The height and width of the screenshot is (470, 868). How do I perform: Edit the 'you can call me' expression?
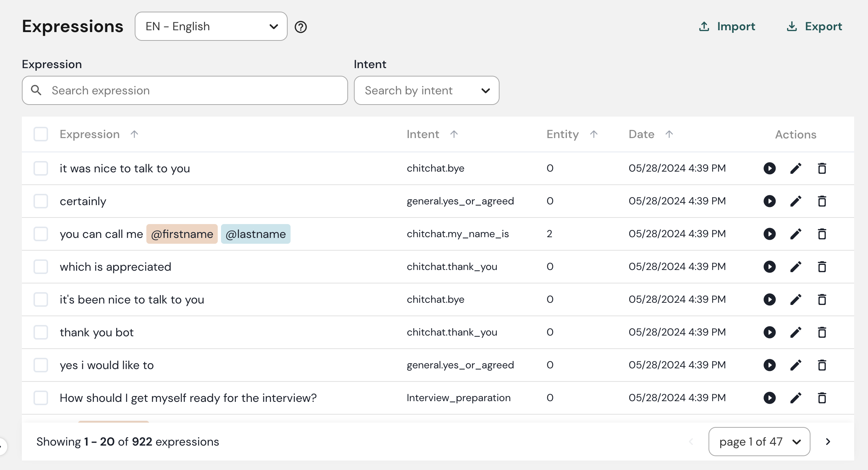click(796, 234)
